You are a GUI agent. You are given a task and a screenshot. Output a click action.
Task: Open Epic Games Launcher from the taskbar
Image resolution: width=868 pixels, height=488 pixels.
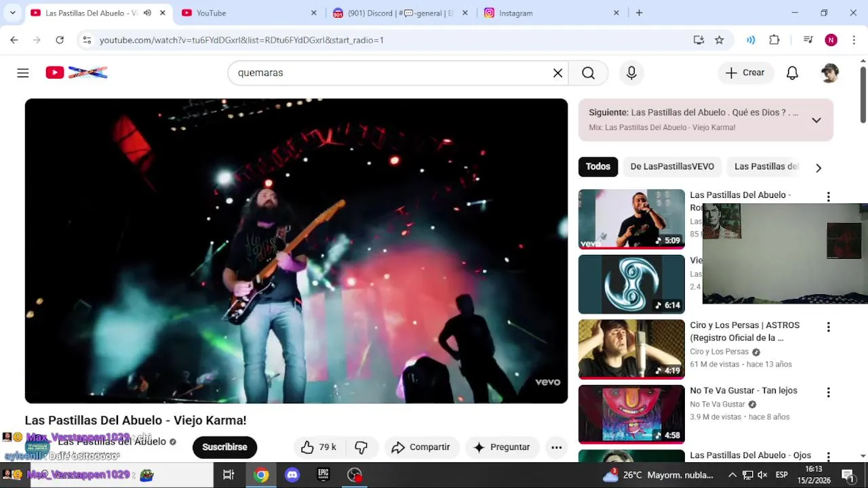(x=323, y=475)
